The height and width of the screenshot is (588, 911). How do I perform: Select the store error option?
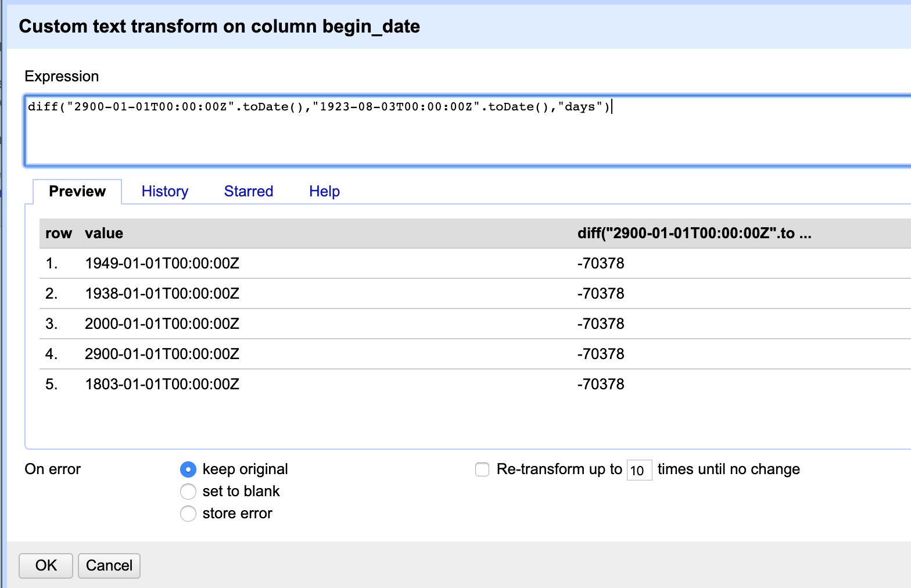pyautogui.click(x=188, y=514)
